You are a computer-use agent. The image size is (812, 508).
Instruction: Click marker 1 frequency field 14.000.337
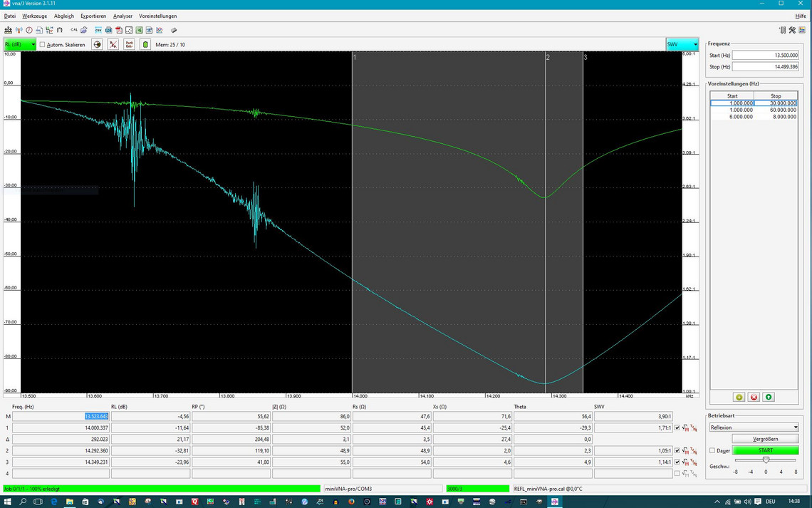[x=61, y=427]
